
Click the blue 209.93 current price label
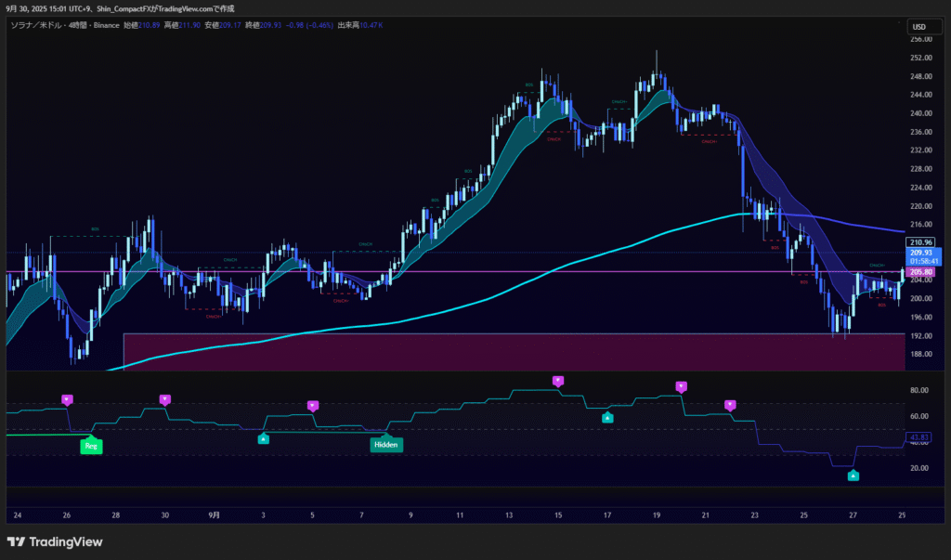[x=920, y=253]
